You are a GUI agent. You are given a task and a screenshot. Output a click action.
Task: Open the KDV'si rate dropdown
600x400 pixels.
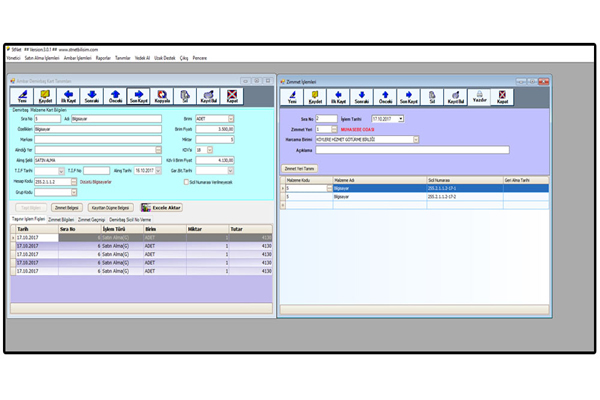pyautogui.click(x=211, y=149)
